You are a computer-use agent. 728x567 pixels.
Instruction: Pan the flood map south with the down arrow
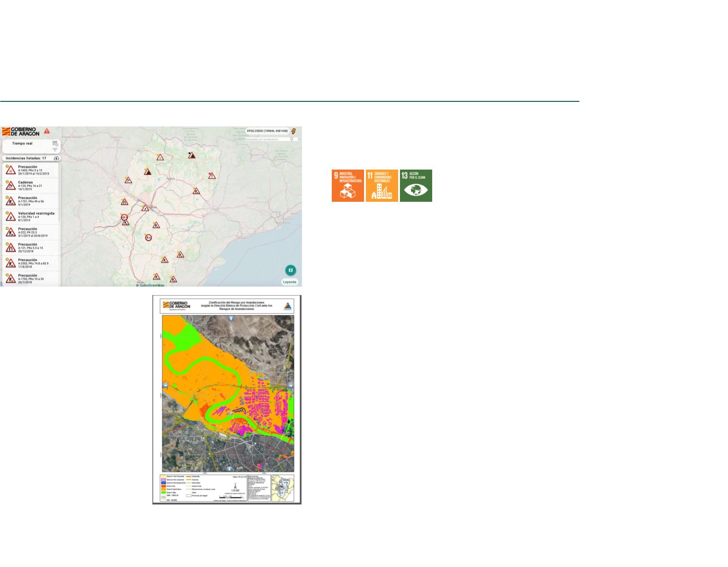pos(231,468)
